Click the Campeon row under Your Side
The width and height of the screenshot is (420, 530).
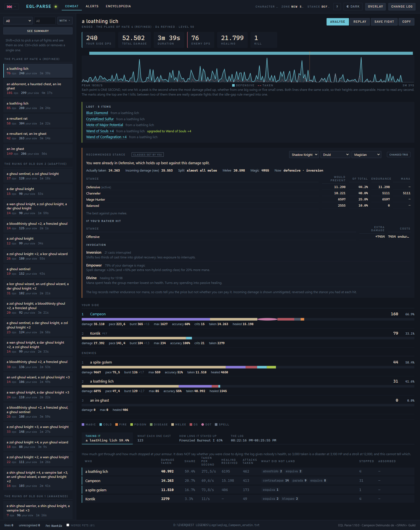(x=248, y=319)
